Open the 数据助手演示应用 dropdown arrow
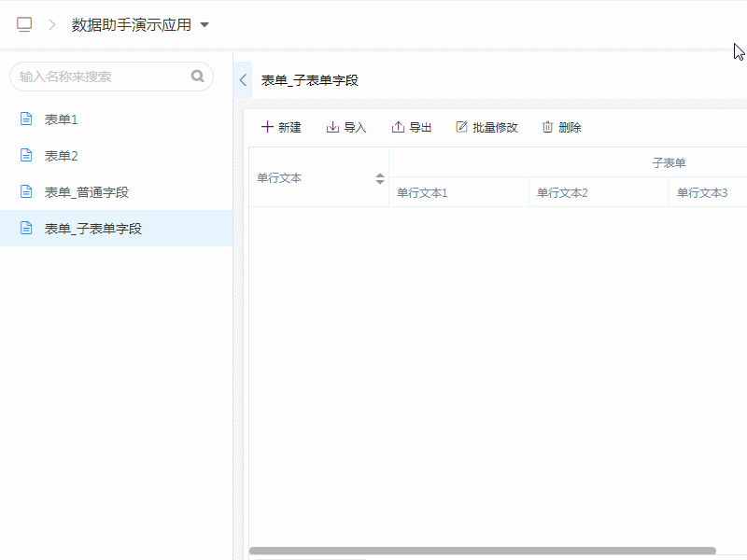 (204, 25)
